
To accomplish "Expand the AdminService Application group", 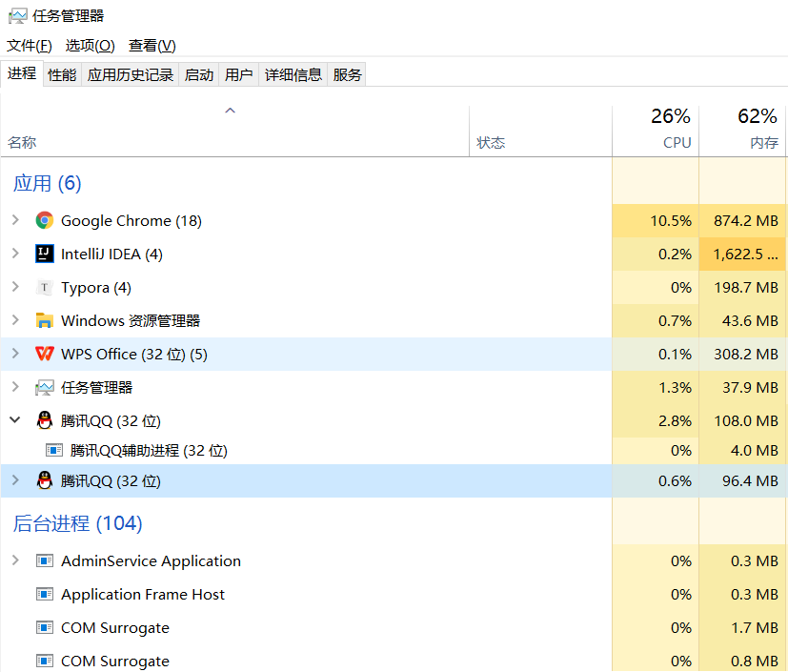I will tap(15, 560).
